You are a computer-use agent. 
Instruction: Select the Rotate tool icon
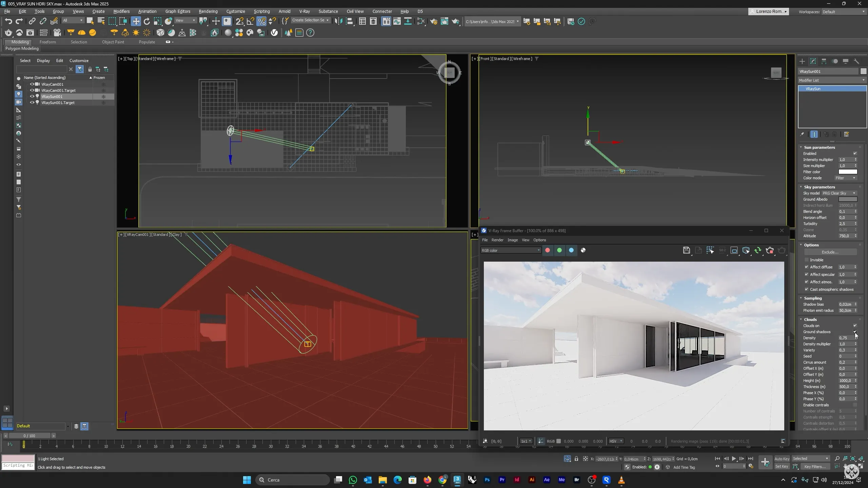(147, 21)
